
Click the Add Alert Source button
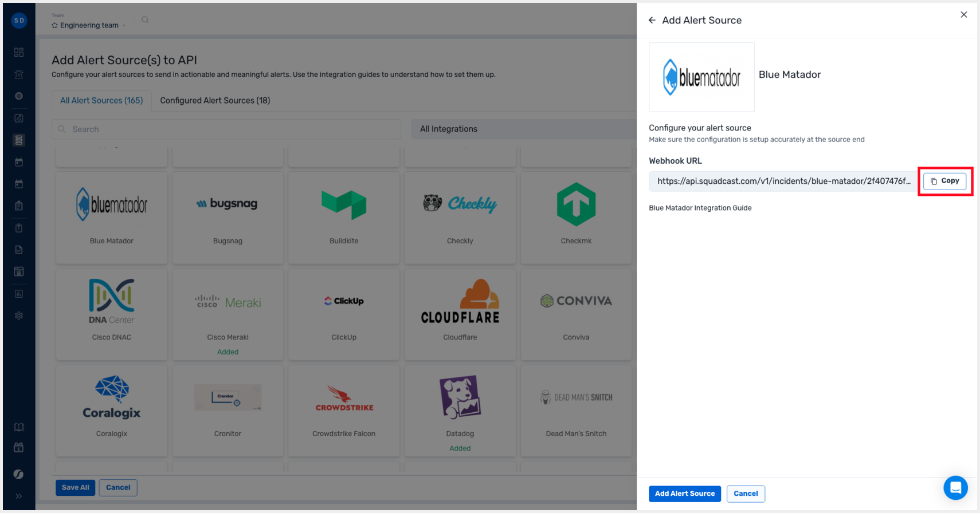coord(685,494)
